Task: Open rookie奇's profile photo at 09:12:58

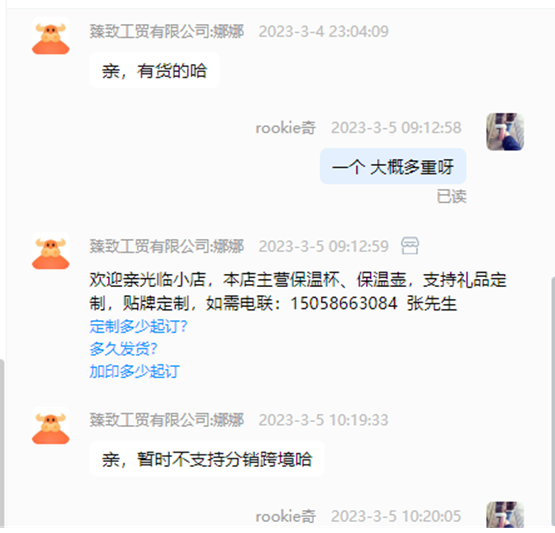Action: (505, 132)
